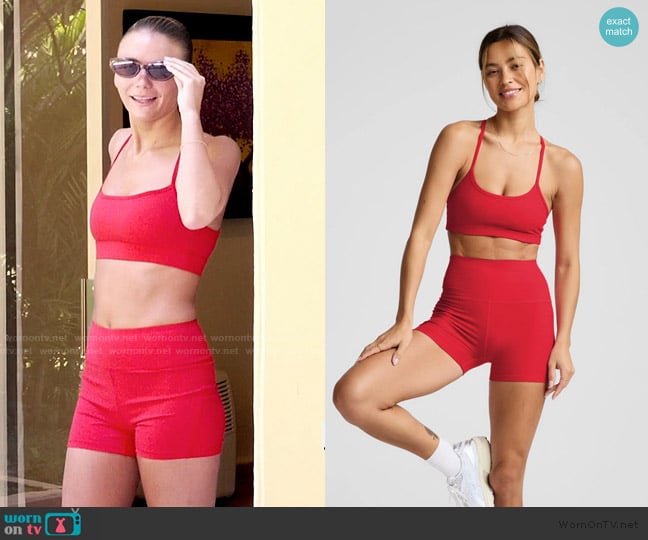This screenshot has width=648, height=540.
Task: Open the WornOnTV.net text link
Action: [598, 524]
